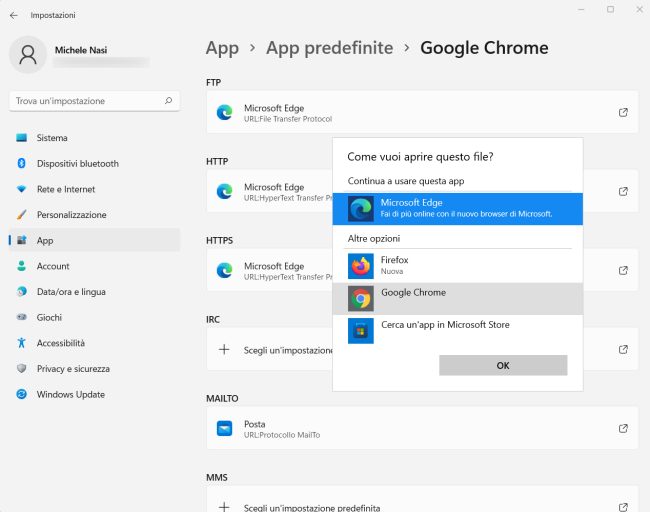Screen dimensions: 650x512
Task: Click the App sidebar icon
Action: tap(22, 240)
